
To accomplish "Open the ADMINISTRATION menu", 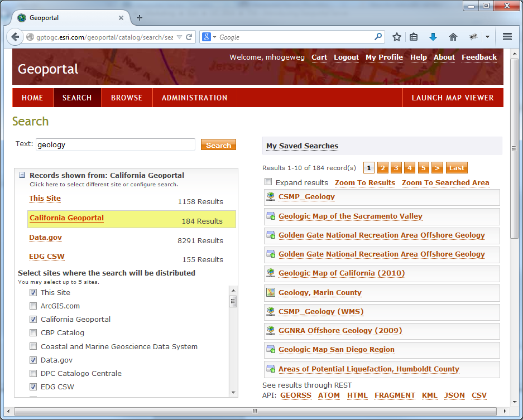I will pos(194,98).
